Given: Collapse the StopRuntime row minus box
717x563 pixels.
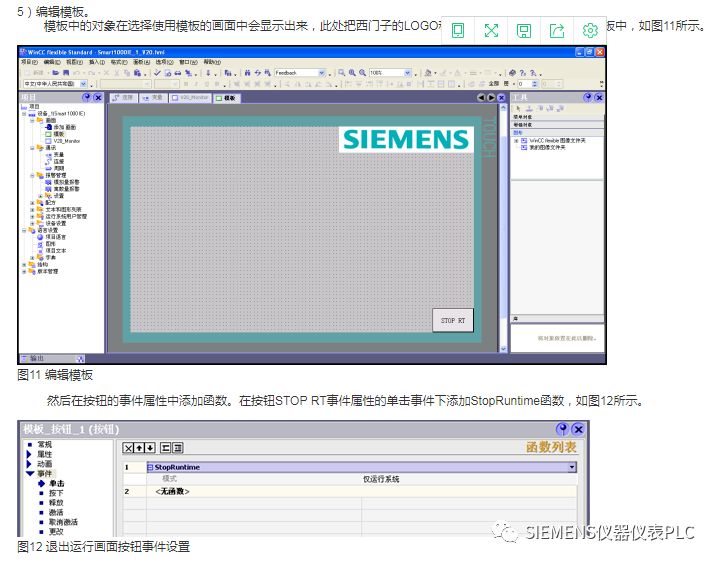Looking at the screenshot, I should 150,467.
